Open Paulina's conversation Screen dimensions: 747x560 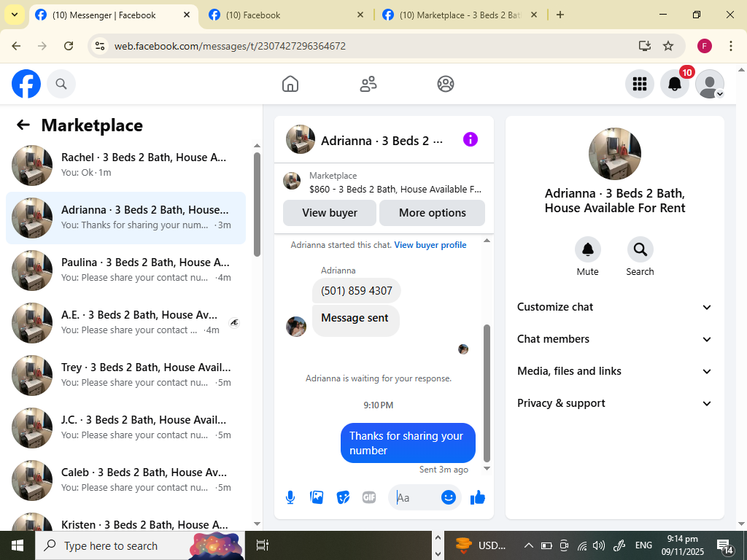click(125, 270)
